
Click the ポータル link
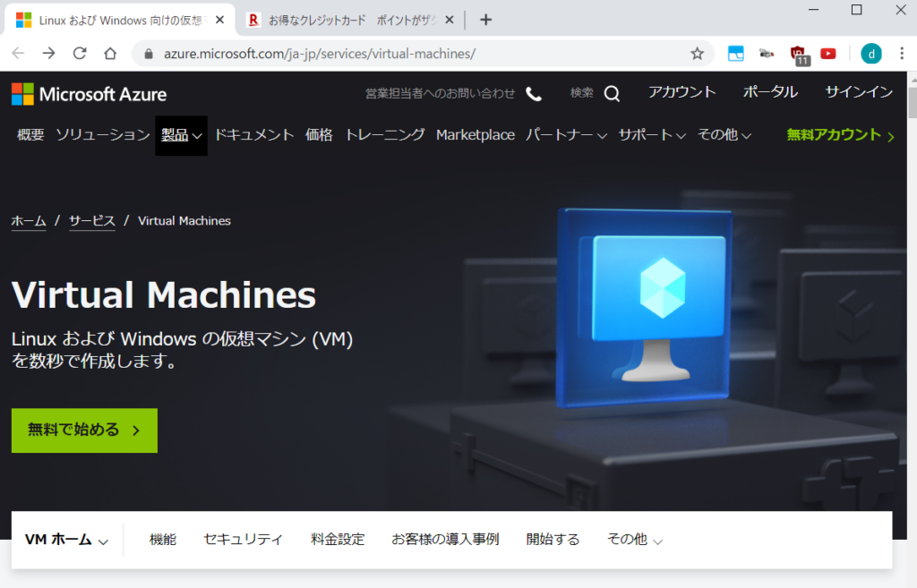point(770,92)
